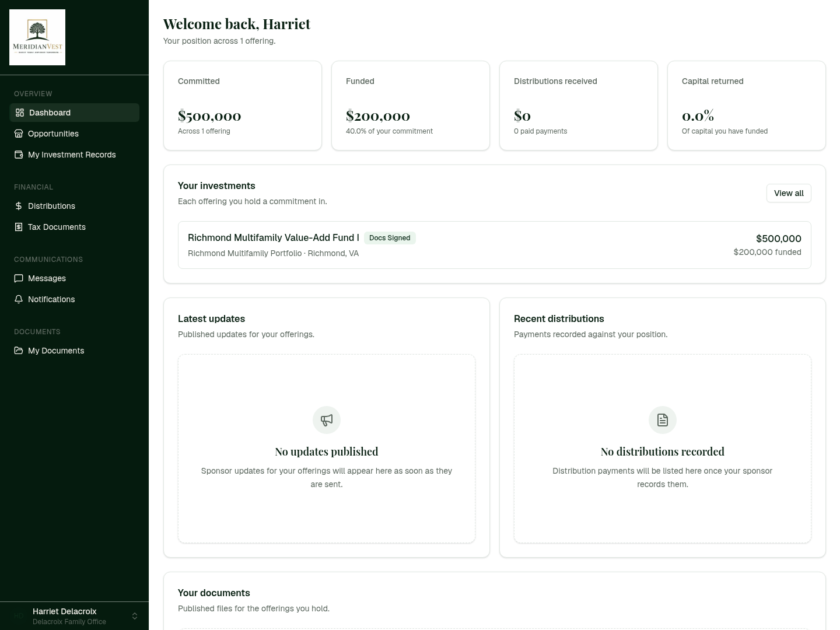The width and height of the screenshot is (840, 630).
Task: Click the 0.0% capital returned value
Action: click(x=698, y=116)
